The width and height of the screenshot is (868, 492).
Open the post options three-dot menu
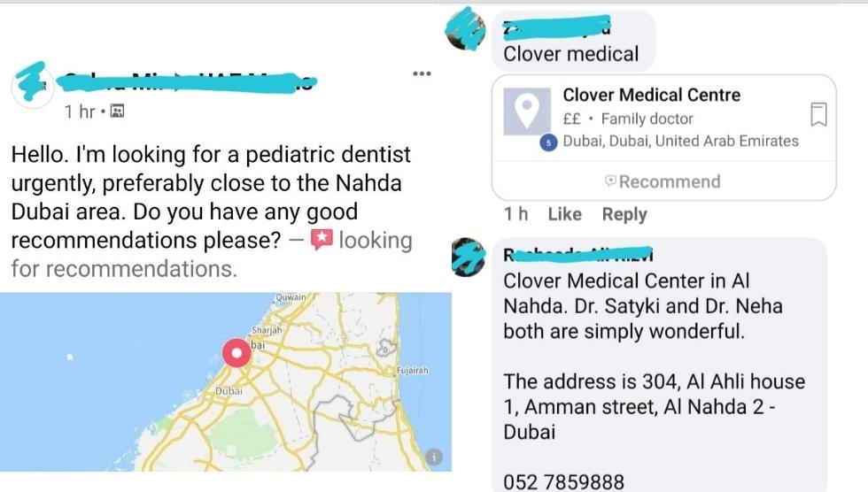[422, 73]
